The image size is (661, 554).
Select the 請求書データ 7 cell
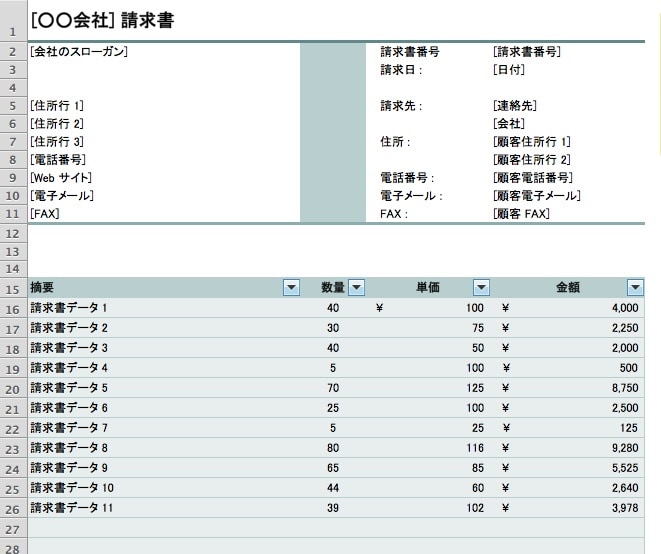[x=69, y=428]
